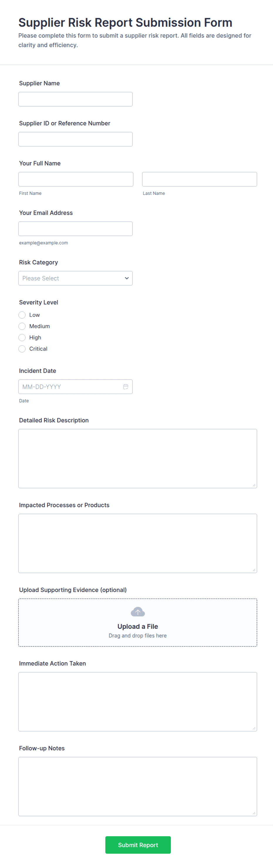The width and height of the screenshot is (273, 868).
Task: Open the Risk Category Please Select dropdown
Action: 75,278
